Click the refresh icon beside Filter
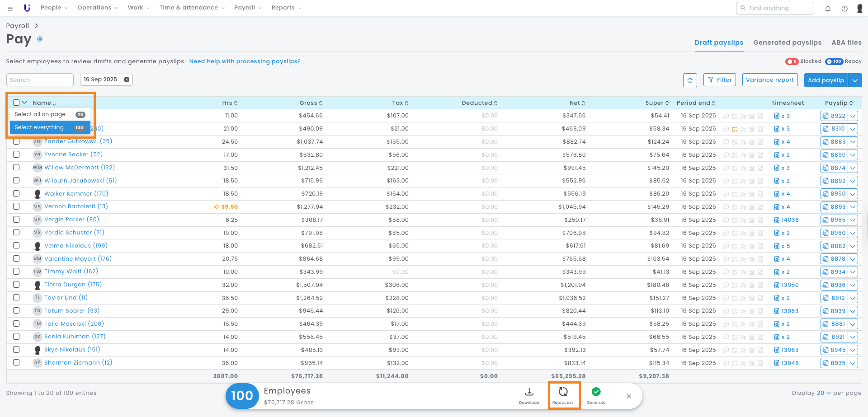 pos(690,80)
